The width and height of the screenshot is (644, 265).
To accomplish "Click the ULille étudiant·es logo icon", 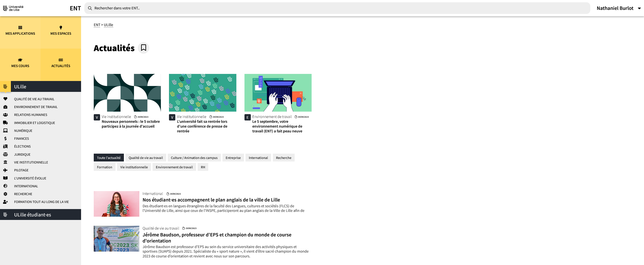I will 5,215.
